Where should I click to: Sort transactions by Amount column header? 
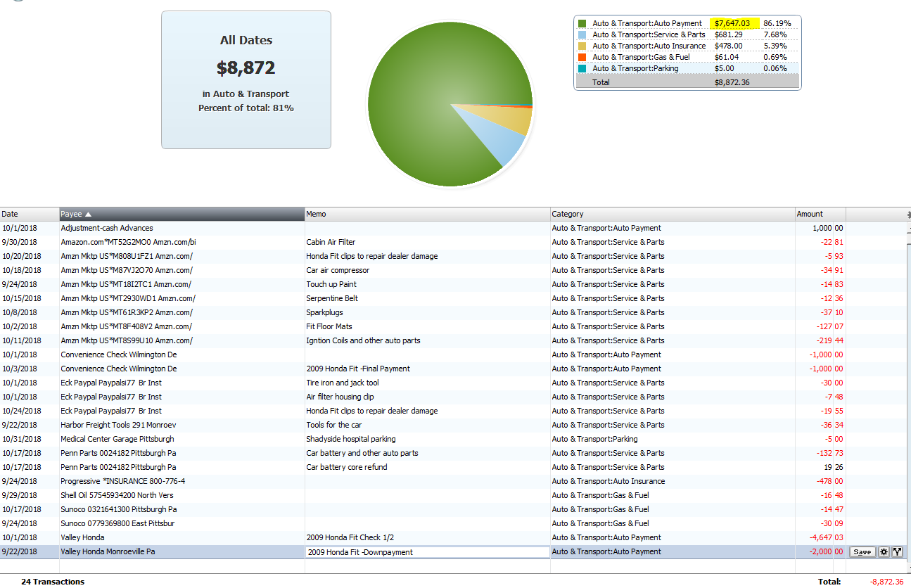(x=820, y=214)
